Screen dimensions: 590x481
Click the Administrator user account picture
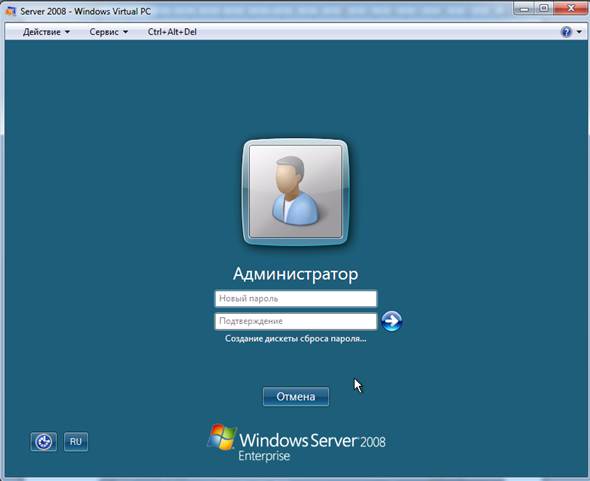pos(296,192)
